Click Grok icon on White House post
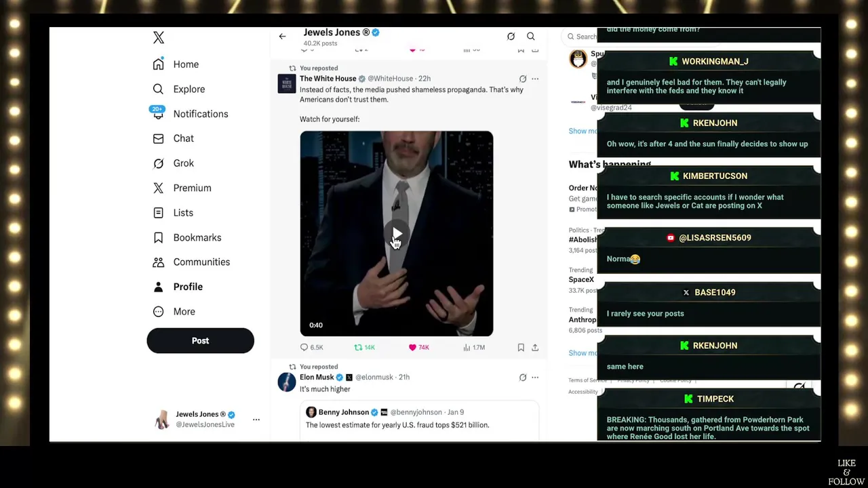 pyautogui.click(x=523, y=79)
